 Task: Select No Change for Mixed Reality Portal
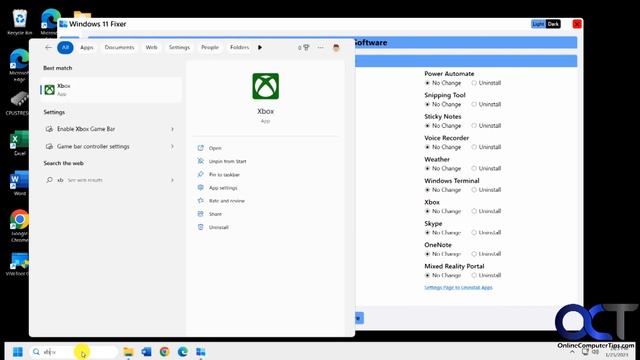pyautogui.click(x=443, y=275)
